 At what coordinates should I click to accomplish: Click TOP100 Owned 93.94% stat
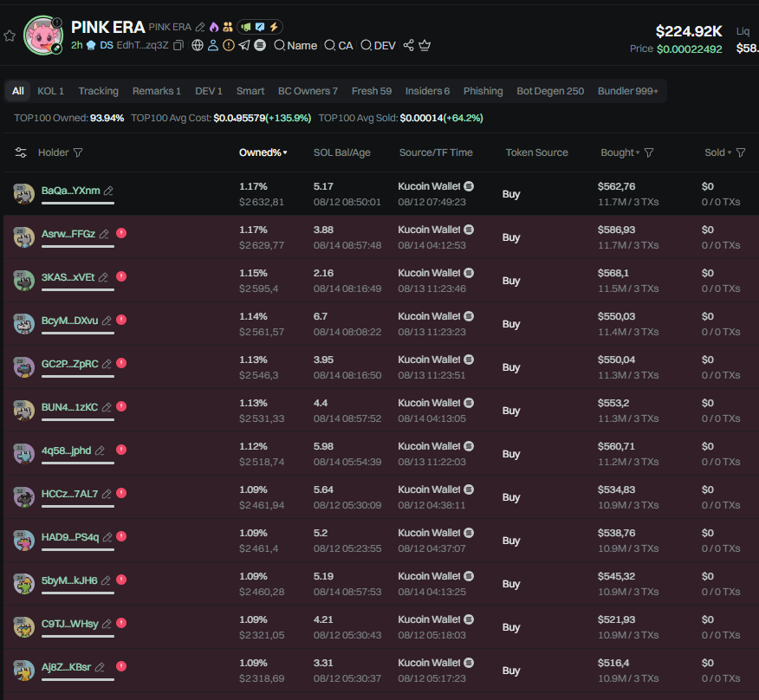coord(68,118)
